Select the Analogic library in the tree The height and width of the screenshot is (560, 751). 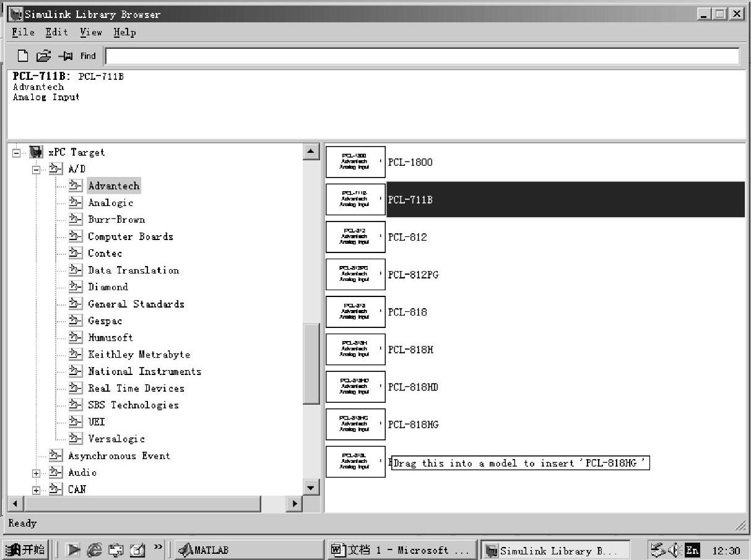tap(111, 202)
